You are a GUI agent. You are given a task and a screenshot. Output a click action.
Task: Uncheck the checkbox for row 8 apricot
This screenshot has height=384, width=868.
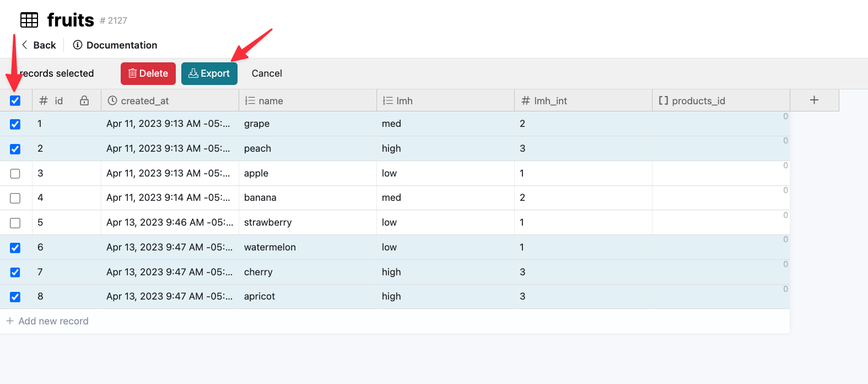coord(15,297)
